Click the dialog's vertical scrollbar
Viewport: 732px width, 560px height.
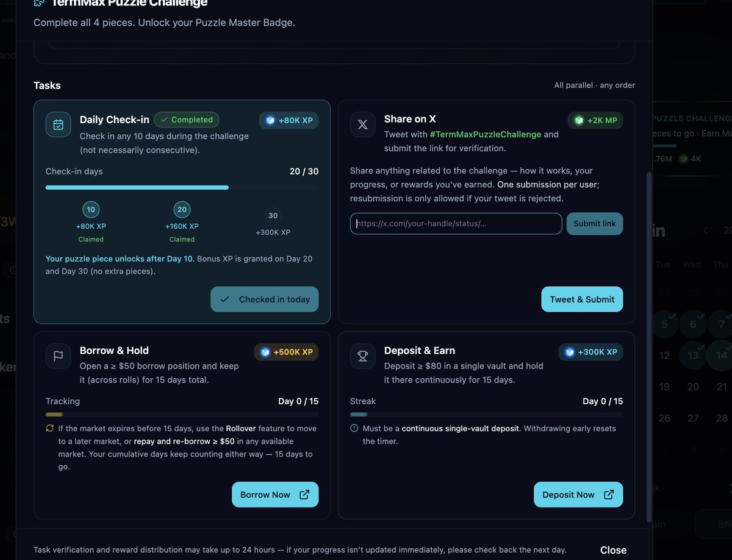(x=649, y=346)
